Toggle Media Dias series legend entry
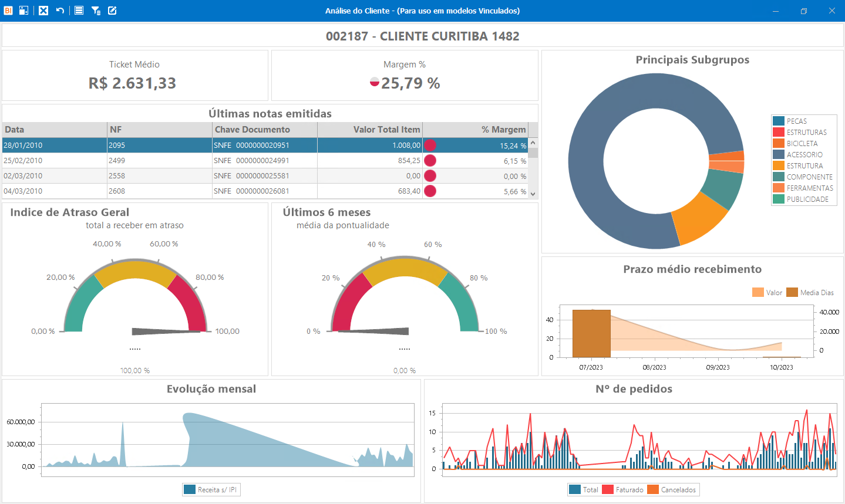845x504 pixels. 810,292
